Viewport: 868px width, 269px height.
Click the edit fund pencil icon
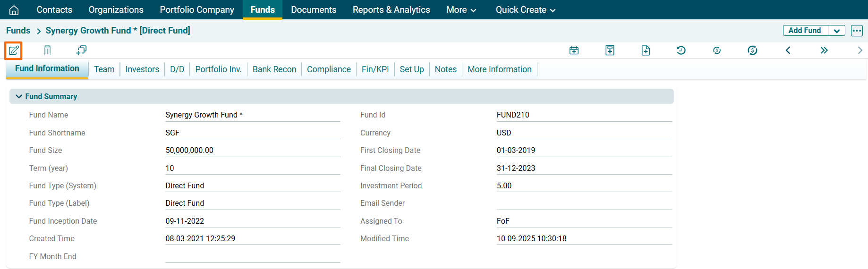[x=14, y=50]
